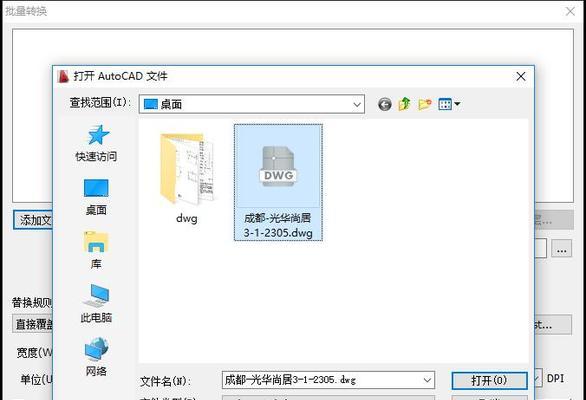Click the Open (打开) button
586x400 pixels.
pos(490,381)
